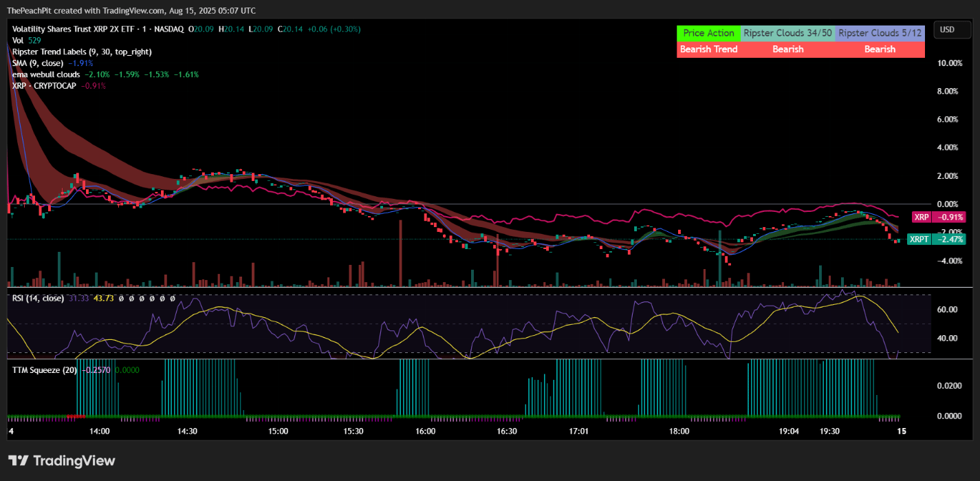This screenshot has height=481, width=980.
Task: Click the green Price Action header cell
Action: coord(708,32)
